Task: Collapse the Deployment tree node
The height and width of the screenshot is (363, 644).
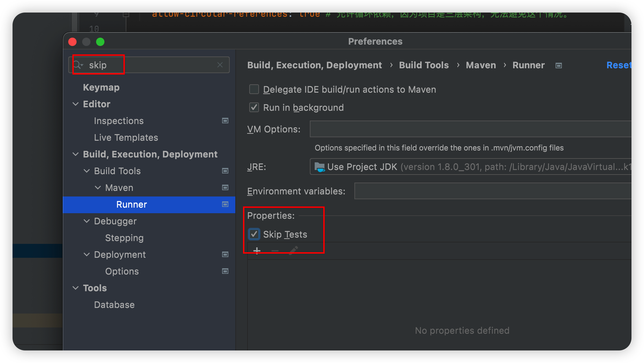Action: 87,254
